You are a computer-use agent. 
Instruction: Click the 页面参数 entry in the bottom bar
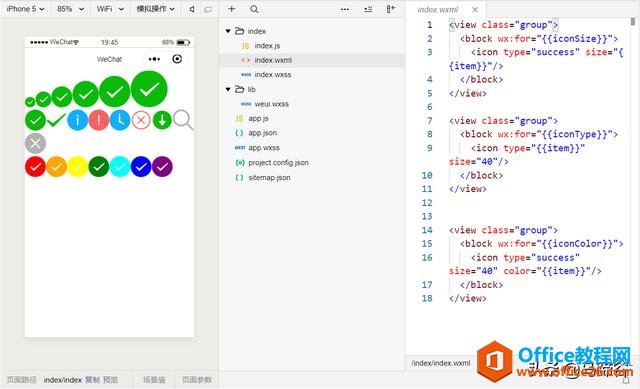tap(197, 380)
